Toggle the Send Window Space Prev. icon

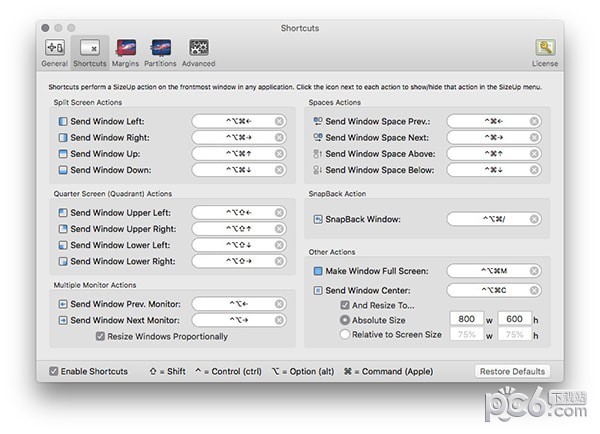point(318,121)
